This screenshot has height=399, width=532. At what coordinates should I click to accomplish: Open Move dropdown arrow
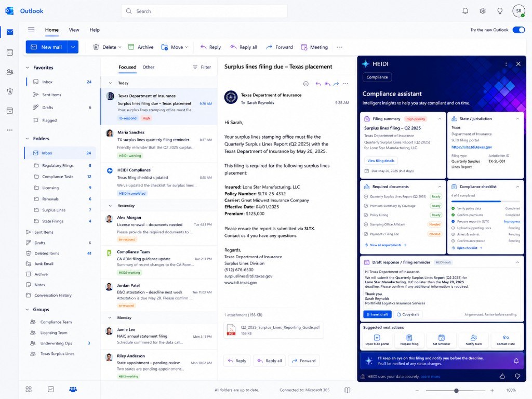(x=187, y=47)
